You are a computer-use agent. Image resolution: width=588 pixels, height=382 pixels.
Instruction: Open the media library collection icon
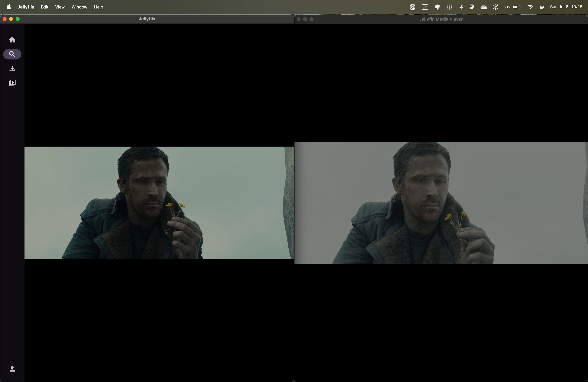[12, 83]
